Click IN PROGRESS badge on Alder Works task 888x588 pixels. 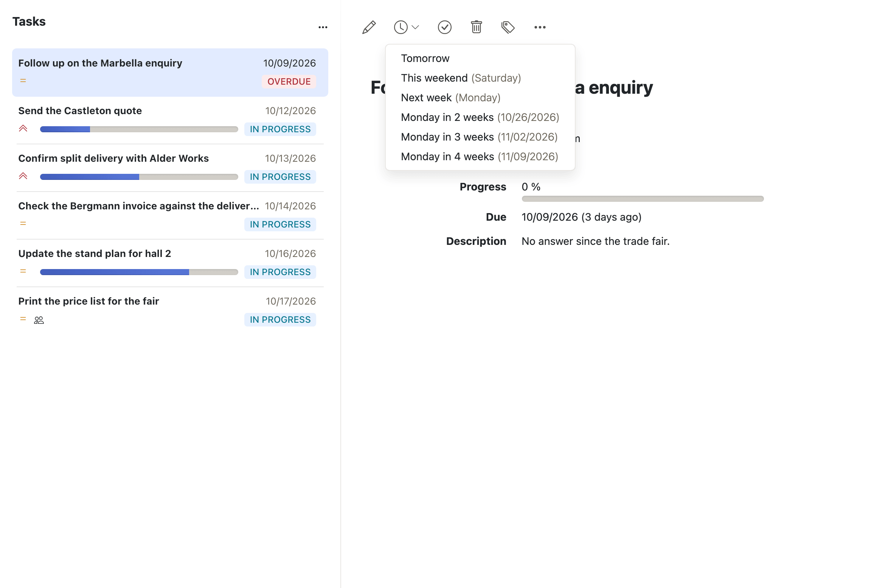click(x=280, y=177)
